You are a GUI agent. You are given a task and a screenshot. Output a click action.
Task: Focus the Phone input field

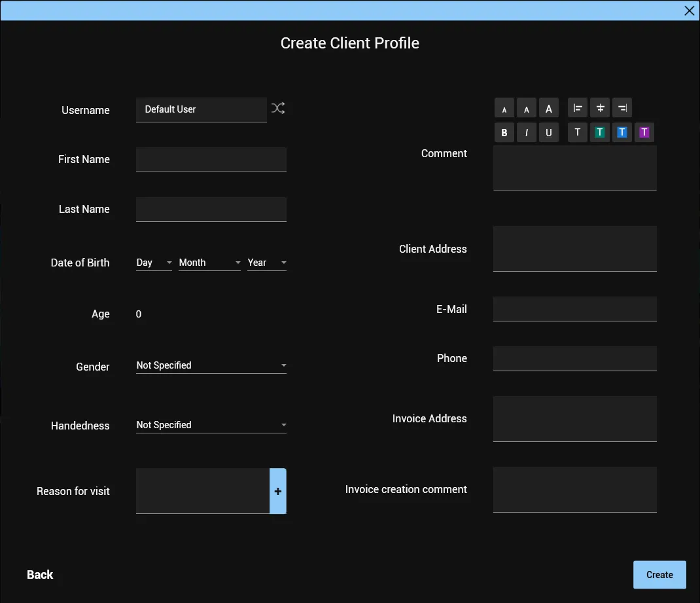pyautogui.click(x=575, y=359)
